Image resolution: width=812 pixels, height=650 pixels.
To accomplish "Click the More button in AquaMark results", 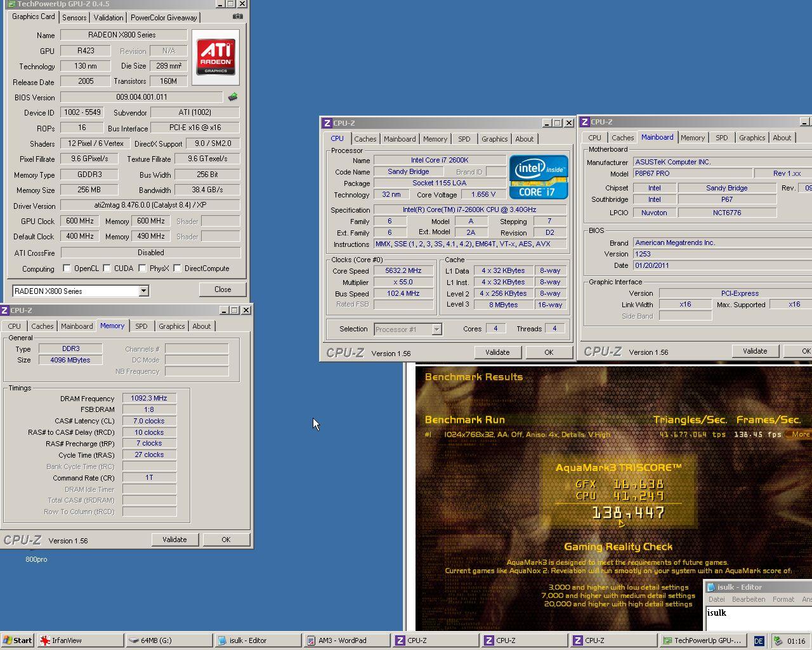I will 797,434.
